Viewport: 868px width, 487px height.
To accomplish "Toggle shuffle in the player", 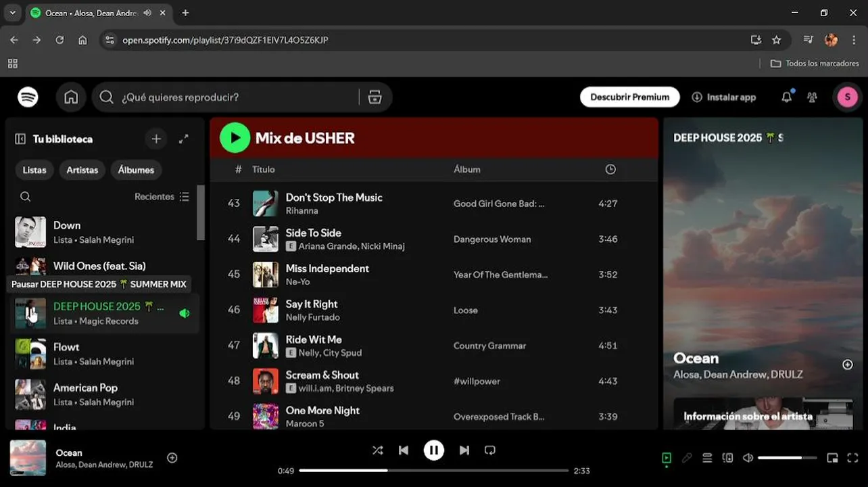I will click(377, 450).
